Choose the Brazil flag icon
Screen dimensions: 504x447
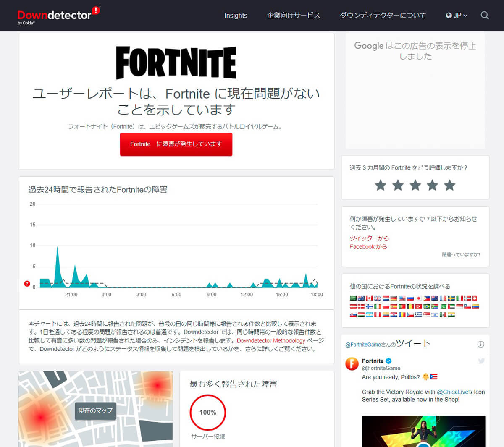click(427, 306)
